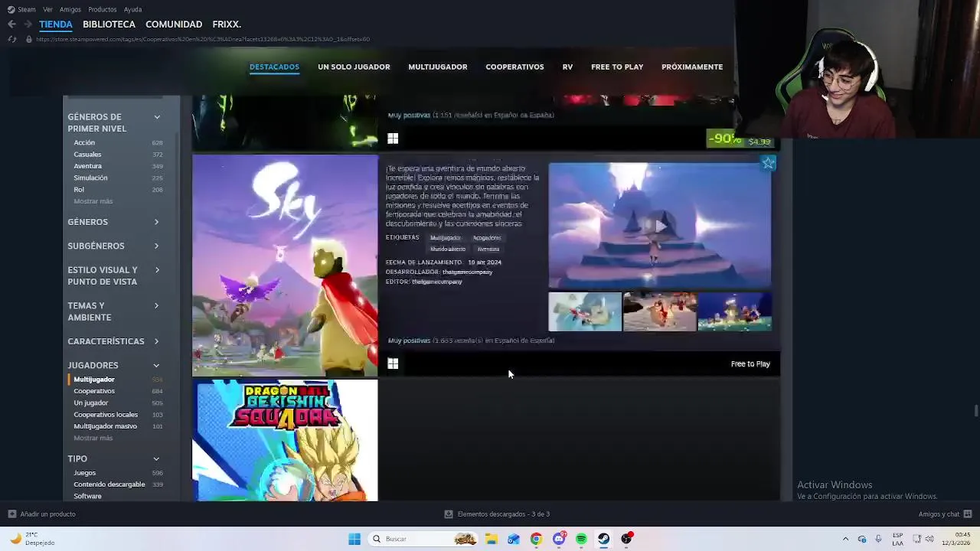Expand Estilo visual y punto de vista

pos(115,275)
